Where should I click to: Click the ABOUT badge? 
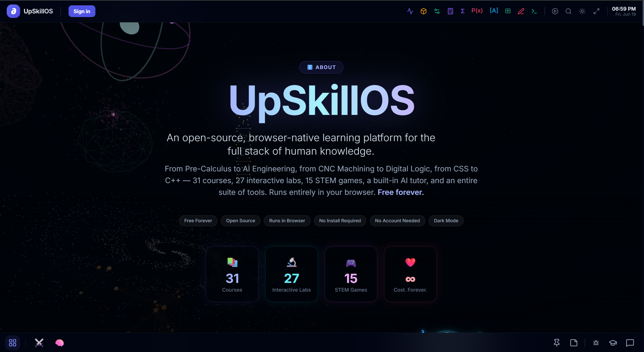[321, 67]
